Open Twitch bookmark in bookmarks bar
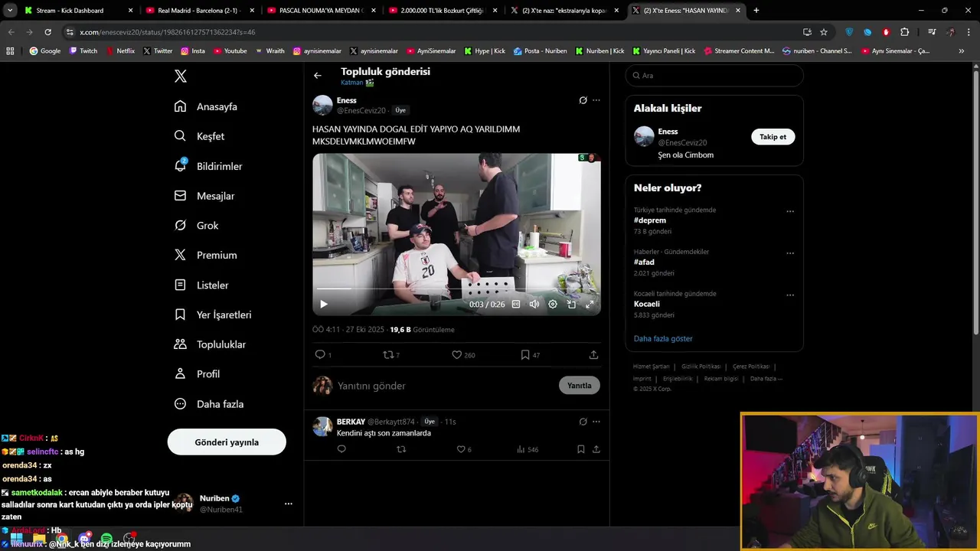This screenshot has width=980, height=551. (83, 51)
